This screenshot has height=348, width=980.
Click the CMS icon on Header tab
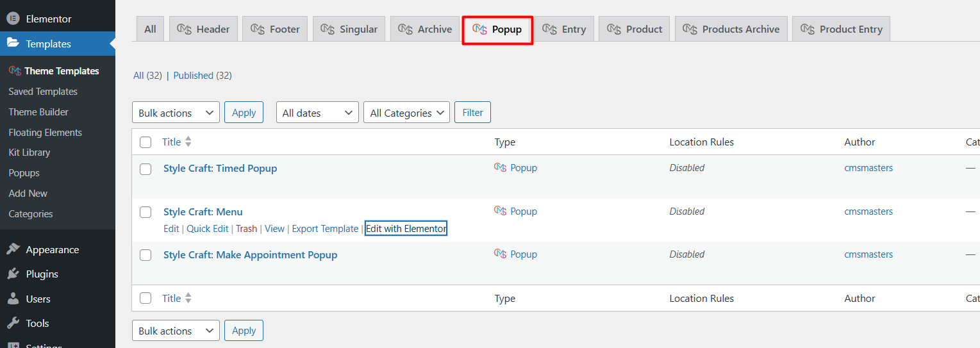click(x=185, y=29)
